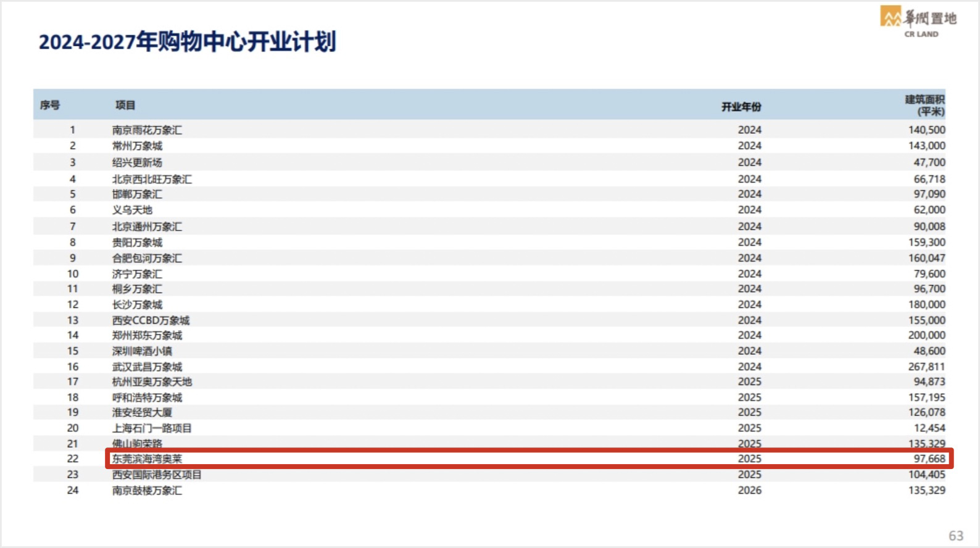
Task: Select project name 邯郸万象汇
Action: pos(137,194)
